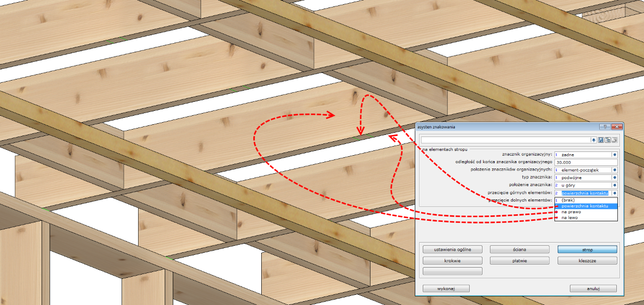Click the last icon right of preset field

click(614, 140)
